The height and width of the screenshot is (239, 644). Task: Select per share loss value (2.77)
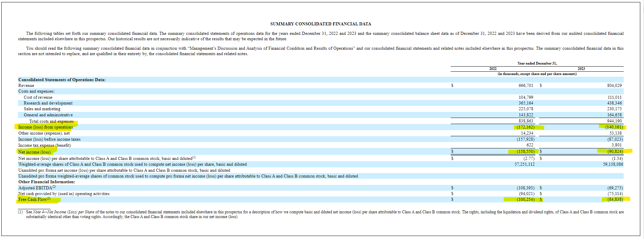[529, 159]
